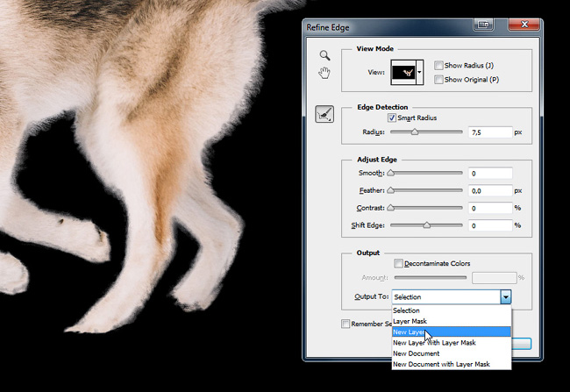Close the Refine Edge dialog

(x=524, y=25)
